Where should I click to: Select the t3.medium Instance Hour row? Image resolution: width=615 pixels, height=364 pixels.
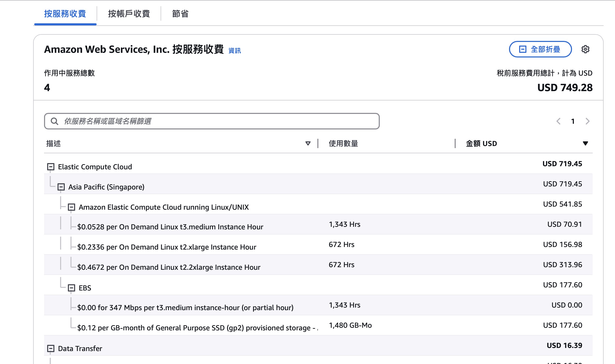[318, 224]
